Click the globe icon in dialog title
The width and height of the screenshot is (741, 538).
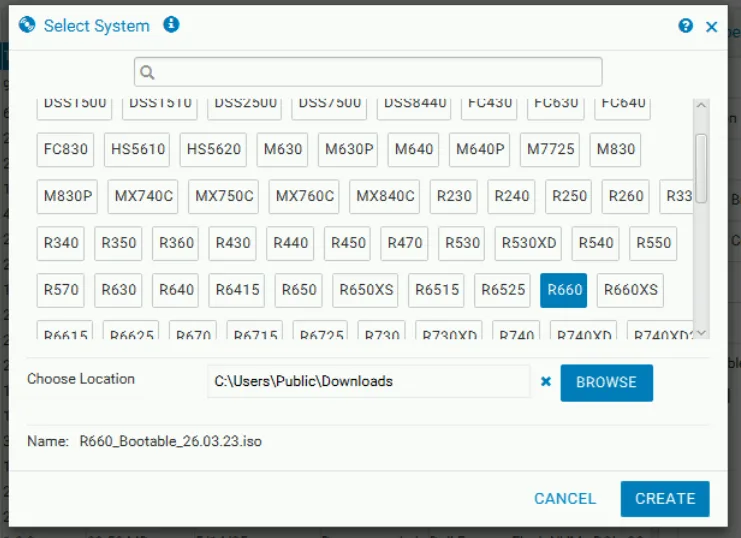[x=27, y=25]
